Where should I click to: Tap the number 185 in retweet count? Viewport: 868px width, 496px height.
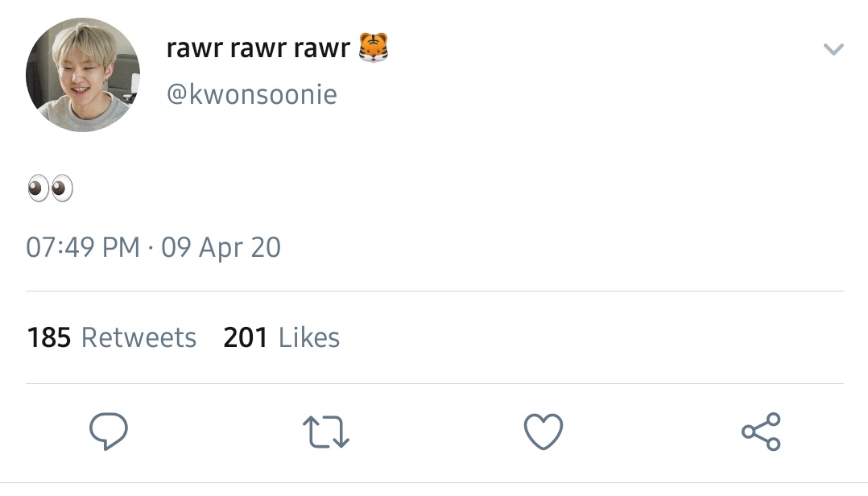(48, 337)
